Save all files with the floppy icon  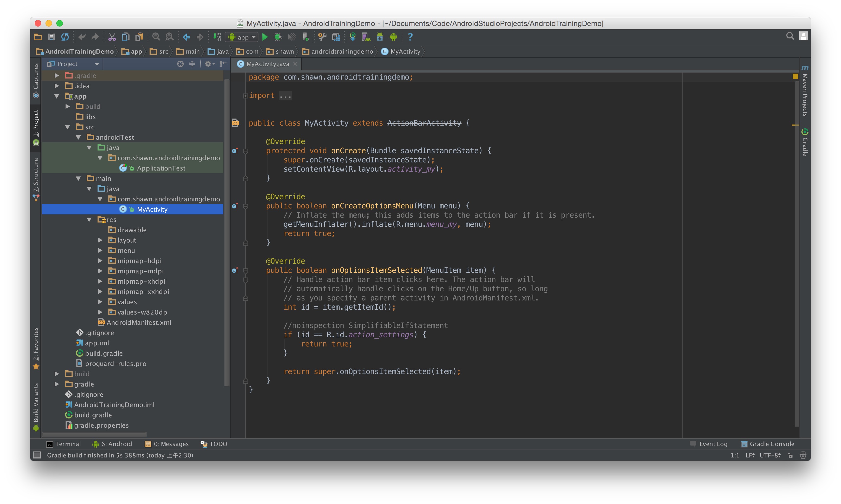pos(51,37)
